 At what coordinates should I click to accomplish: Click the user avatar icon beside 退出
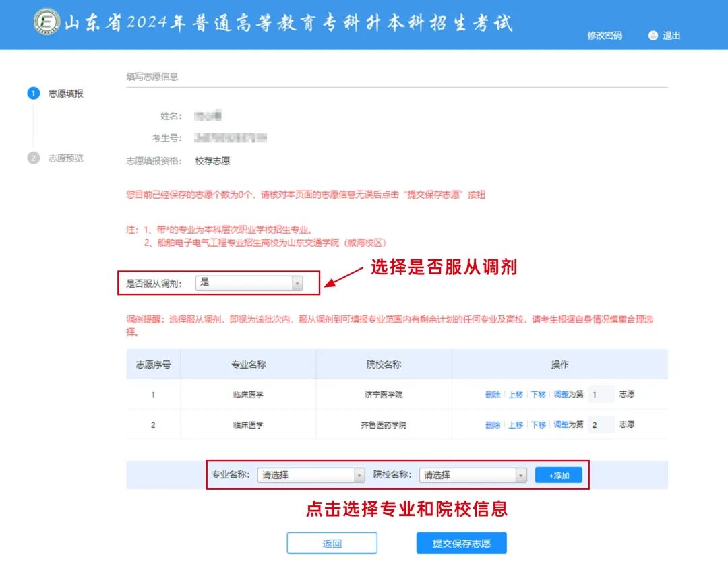(653, 36)
